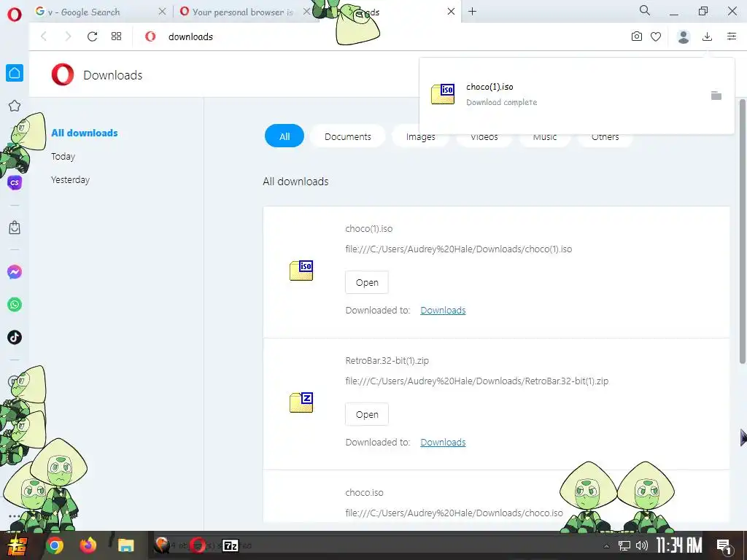Click the choco(1).iso file path text
The image size is (747, 560).
tap(459, 249)
